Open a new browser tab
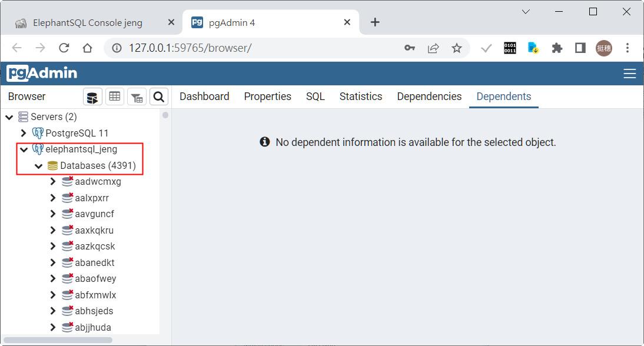This screenshot has height=346, width=644. 375,22
